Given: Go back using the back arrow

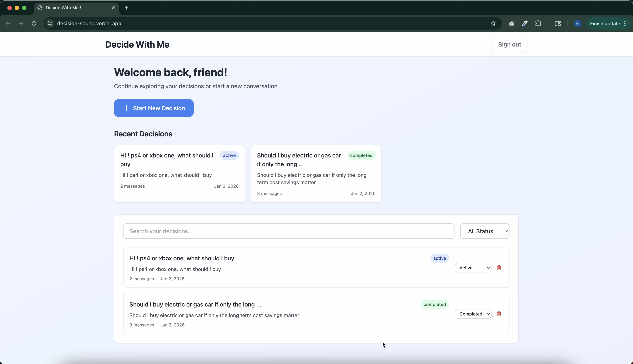Looking at the screenshot, I should pyautogui.click(x=8, y=23).
